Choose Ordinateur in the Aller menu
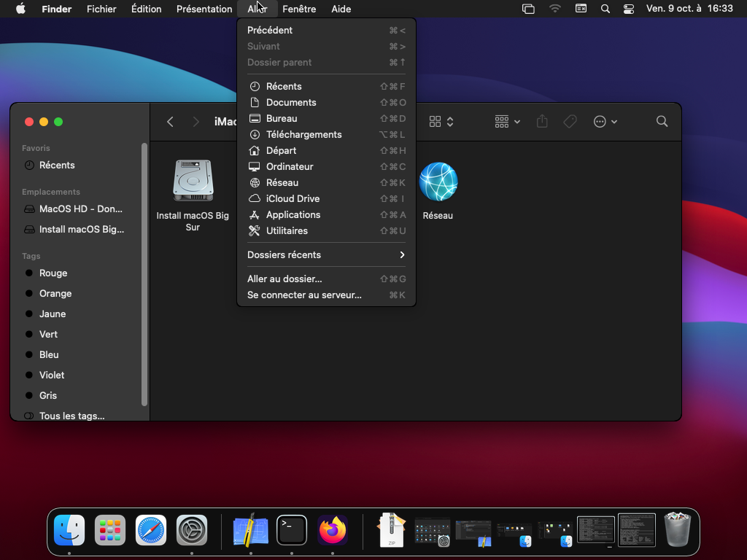The width and height of the screenshot is (747, 560). [326, 167]
